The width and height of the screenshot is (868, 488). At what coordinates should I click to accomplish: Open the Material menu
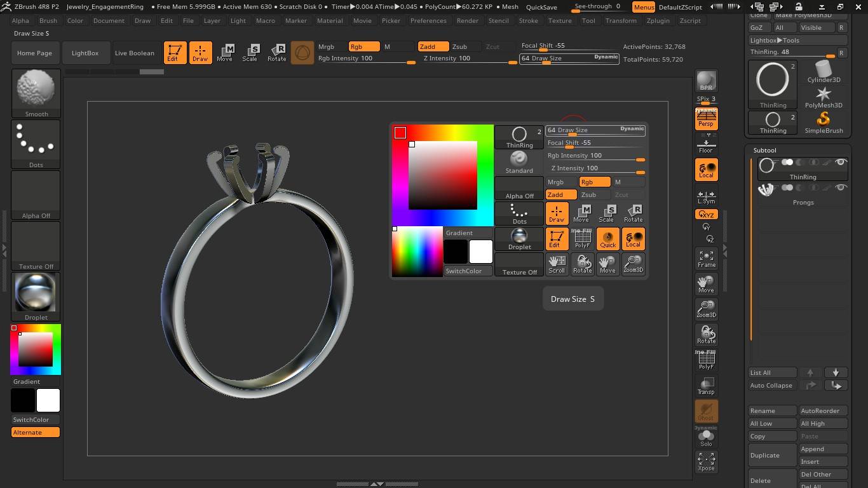pos(330,20)
